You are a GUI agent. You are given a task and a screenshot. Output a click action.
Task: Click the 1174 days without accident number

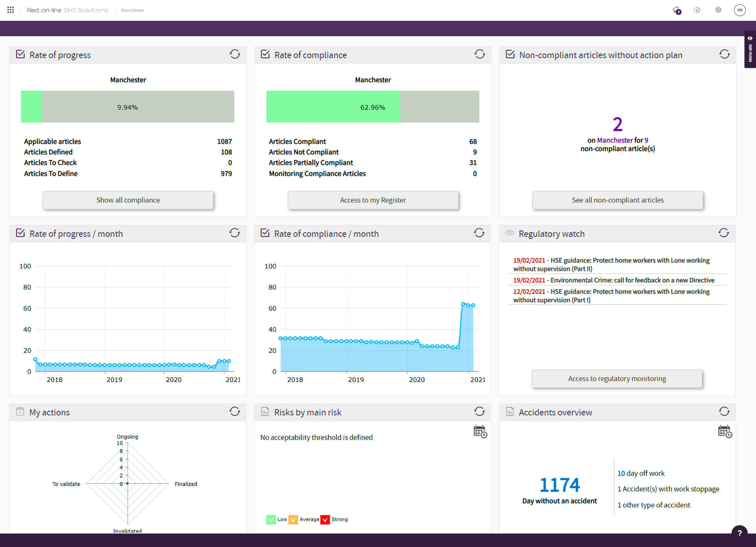coord(559,485)
